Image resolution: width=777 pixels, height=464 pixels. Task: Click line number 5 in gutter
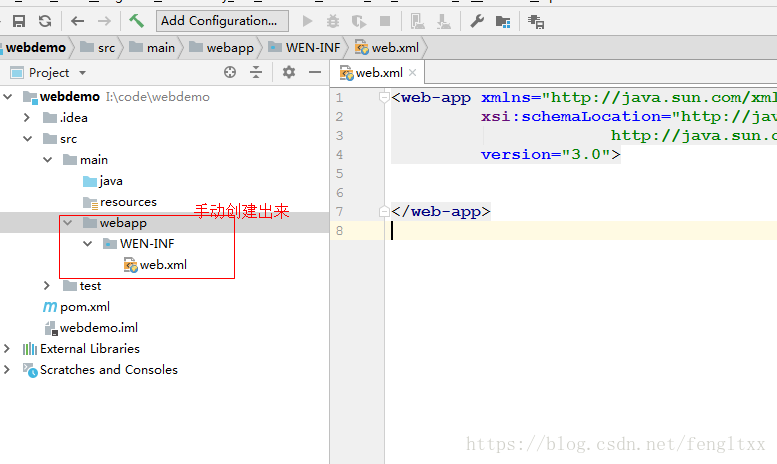coord(339,174)
